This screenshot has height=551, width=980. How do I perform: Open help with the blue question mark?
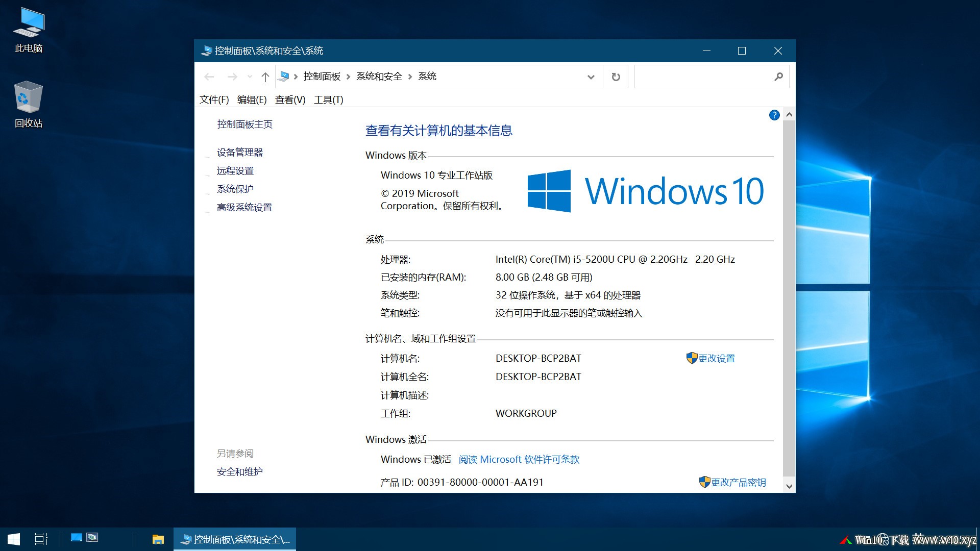point(774,115)
